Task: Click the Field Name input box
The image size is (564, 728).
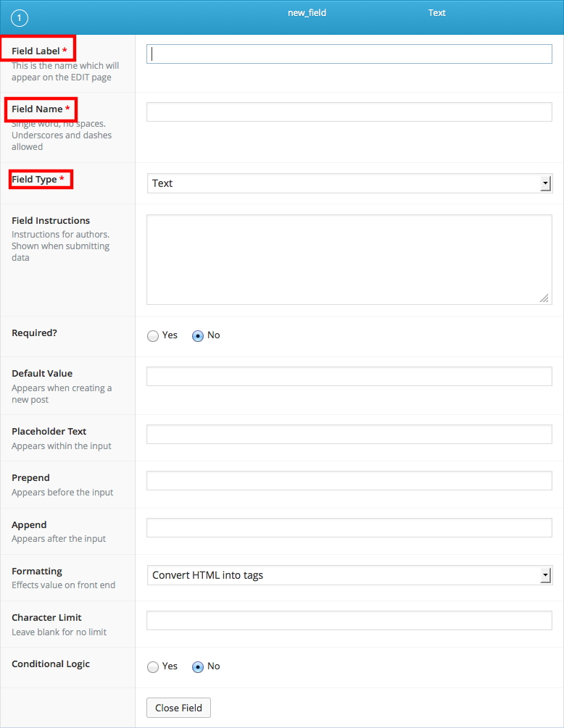Action: coord(349,112)
